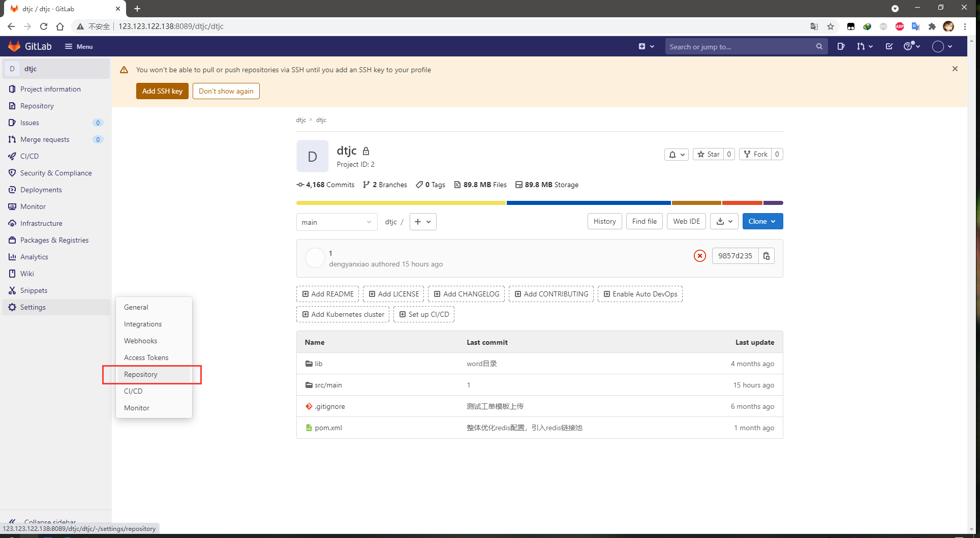Bookmark this page with the star icon
The width and height of the screenshot is (980, 538).
pos(831,26)
